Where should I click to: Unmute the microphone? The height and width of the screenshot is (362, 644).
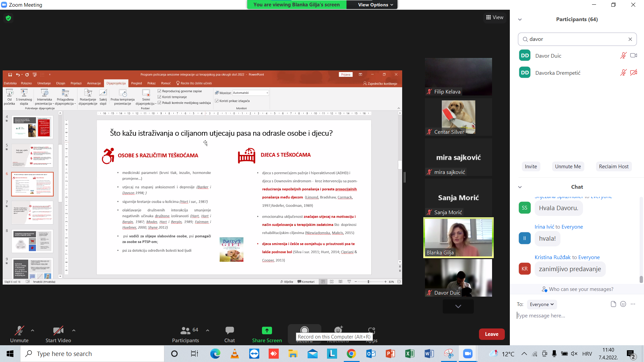click(x=19, y=331)
